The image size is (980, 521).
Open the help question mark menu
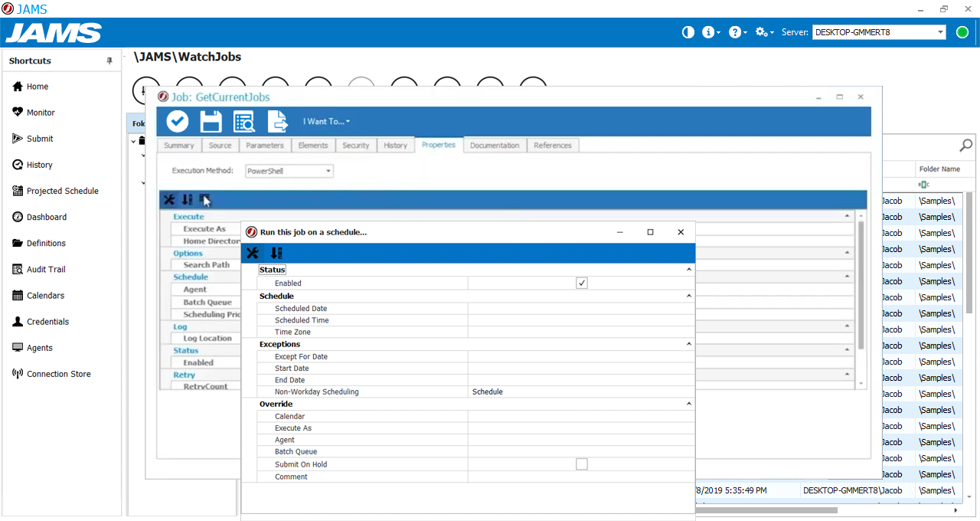737,32
